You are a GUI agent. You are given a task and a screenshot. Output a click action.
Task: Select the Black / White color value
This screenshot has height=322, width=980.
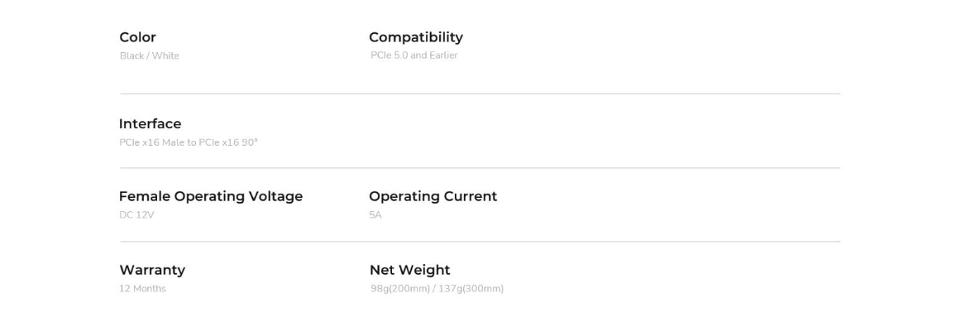(x=150, y=55)
